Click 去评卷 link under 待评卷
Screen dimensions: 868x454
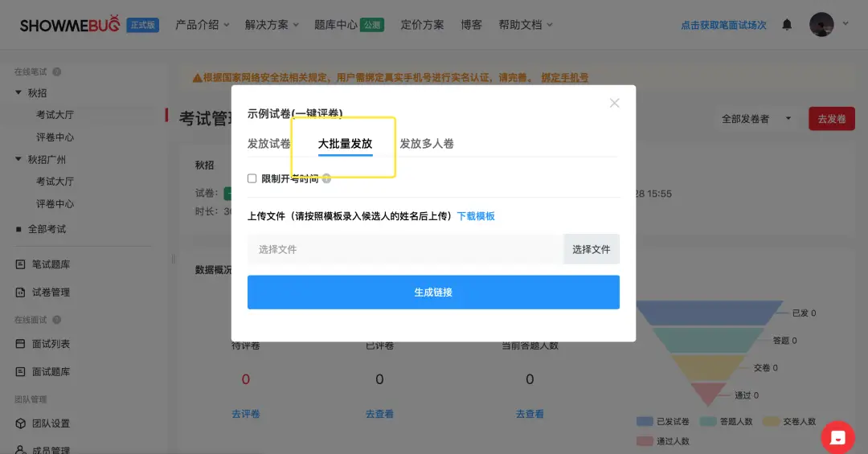pyautogui.click(x=246, y=414)
